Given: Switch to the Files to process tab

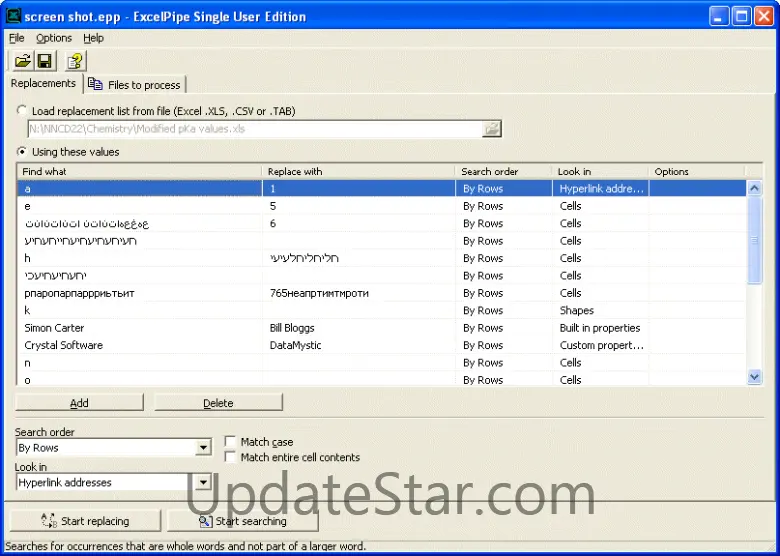Looking at the screenshot, I should 135,85.
